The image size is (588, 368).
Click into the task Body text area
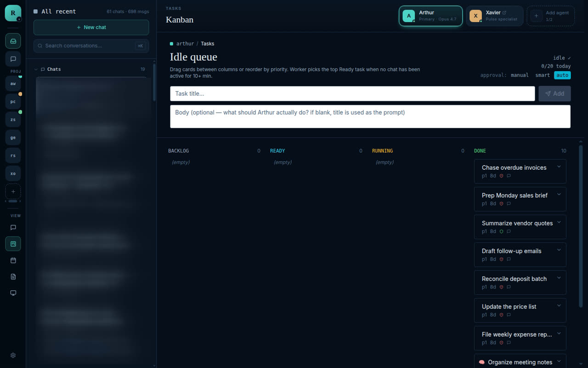tap(370, 116)
